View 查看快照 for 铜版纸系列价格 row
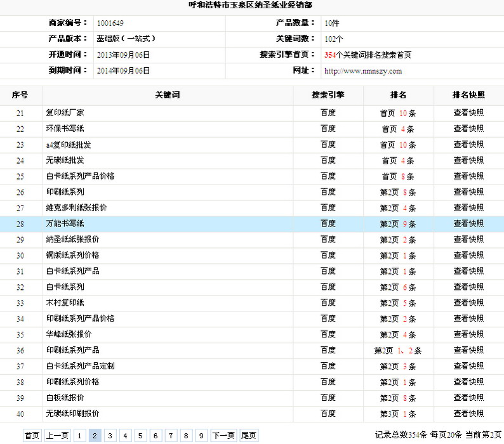This screenshot has width=504, height=444. click(x=468, y=255)
